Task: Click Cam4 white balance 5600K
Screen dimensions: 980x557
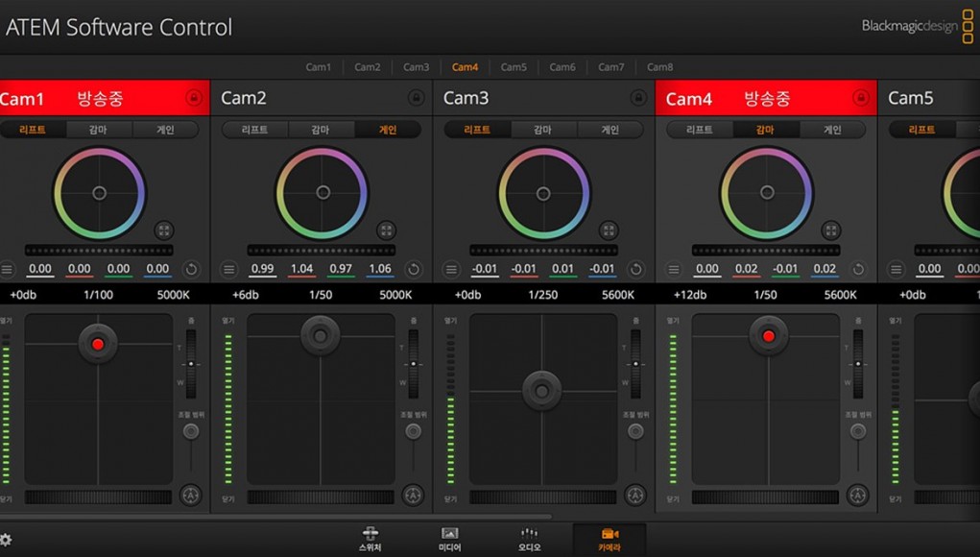Action: [840, 295]
